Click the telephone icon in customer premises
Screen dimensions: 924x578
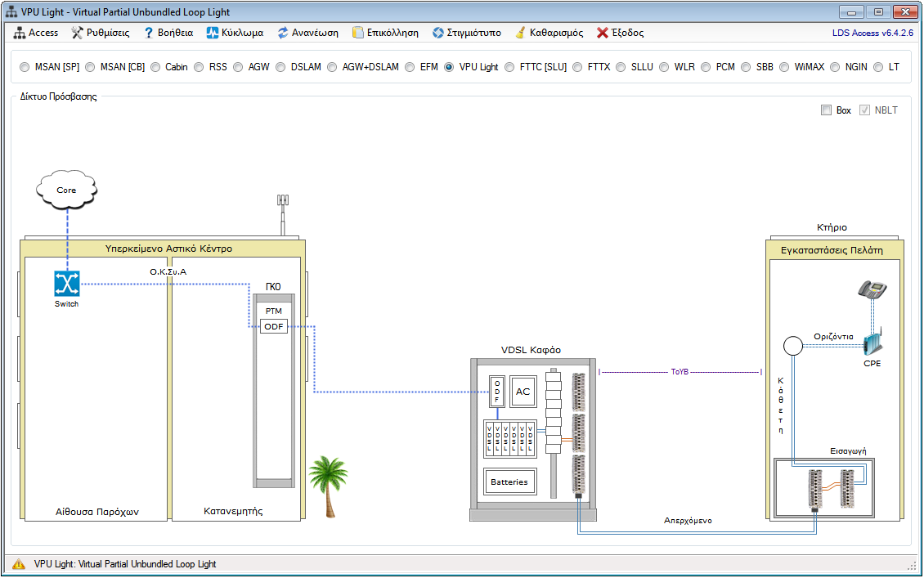point(872,290)
